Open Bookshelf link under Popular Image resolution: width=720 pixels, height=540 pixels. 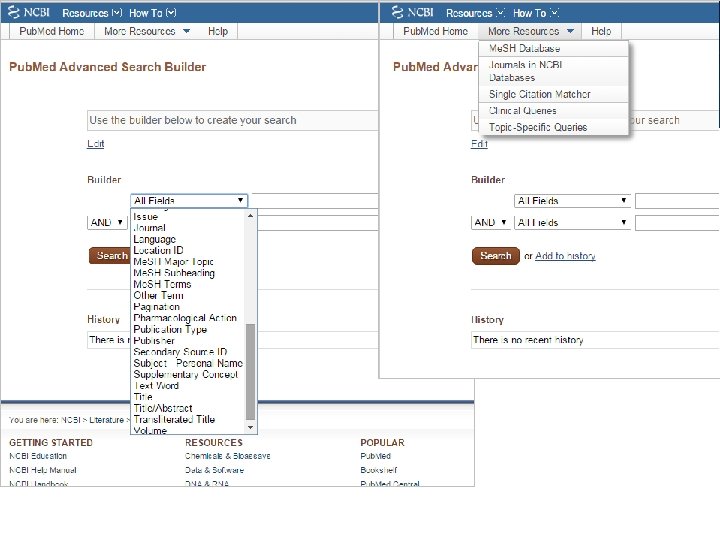click(379, 470)
